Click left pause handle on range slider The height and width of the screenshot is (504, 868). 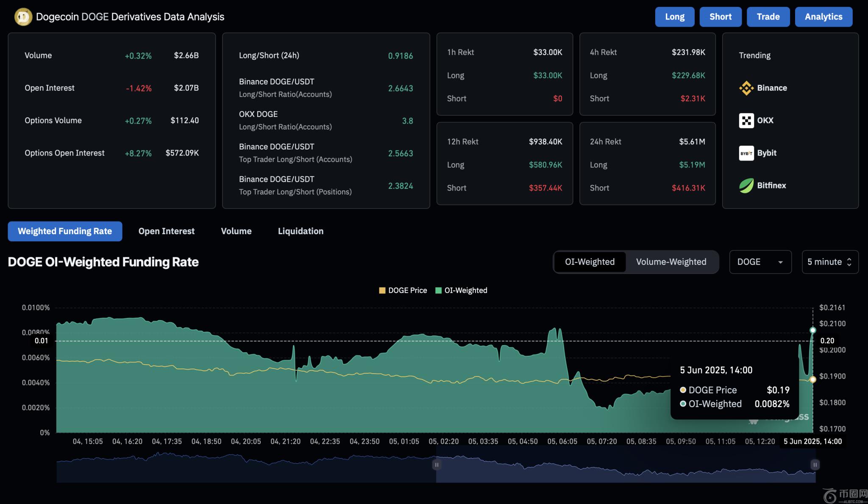[x=436, y=465]
